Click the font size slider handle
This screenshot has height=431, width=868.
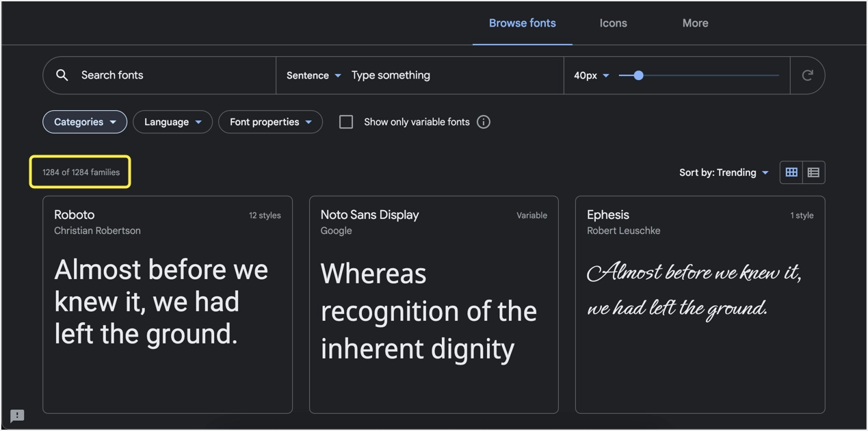point(638,75)
